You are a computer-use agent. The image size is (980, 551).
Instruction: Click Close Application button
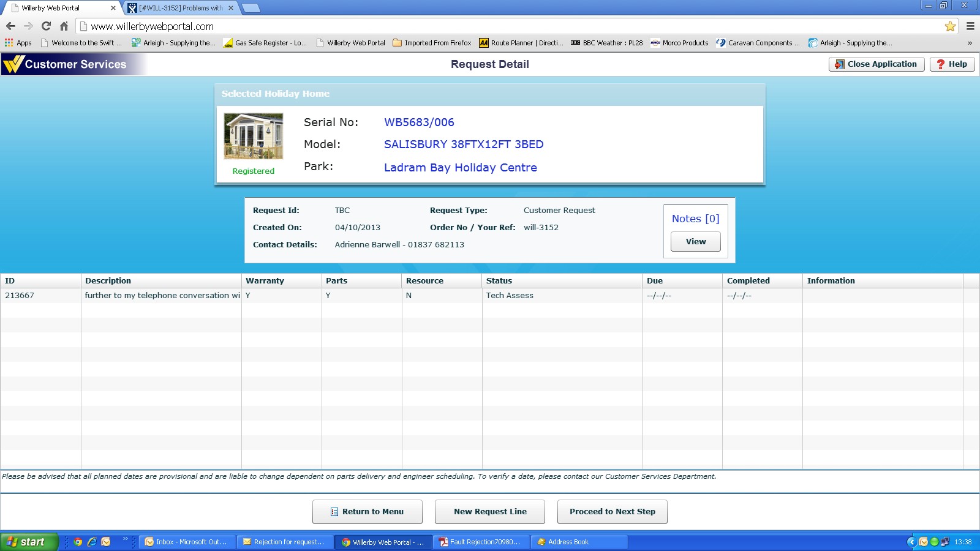pos(876,64)
